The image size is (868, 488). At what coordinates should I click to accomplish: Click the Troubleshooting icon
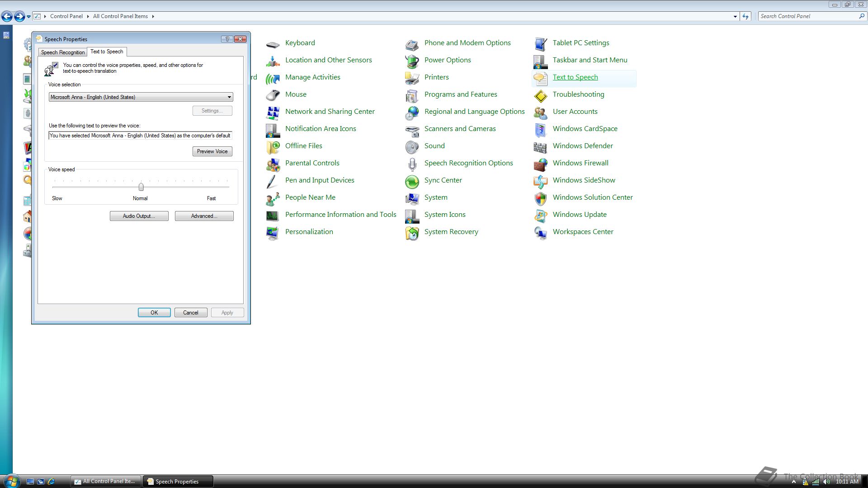[x=540, y=95]
